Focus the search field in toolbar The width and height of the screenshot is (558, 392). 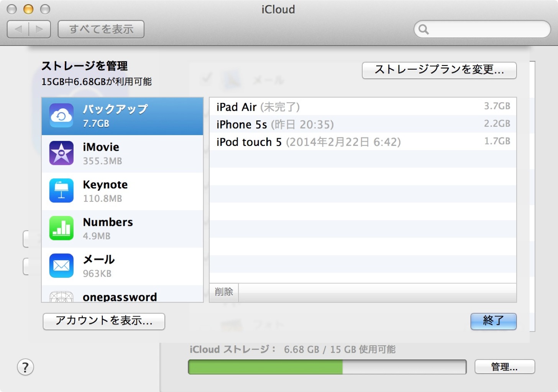(482, 29)
